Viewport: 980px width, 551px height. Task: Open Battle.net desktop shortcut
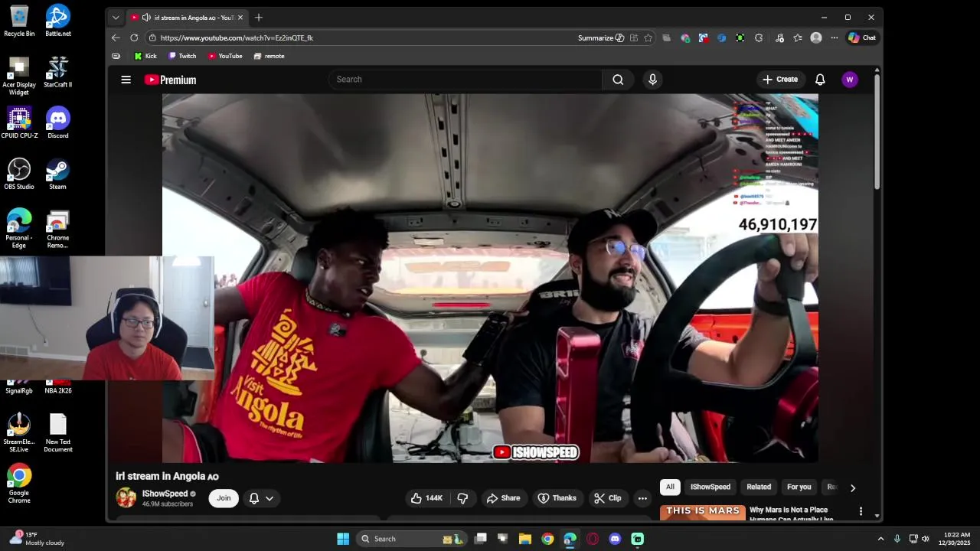coord(58,21)
